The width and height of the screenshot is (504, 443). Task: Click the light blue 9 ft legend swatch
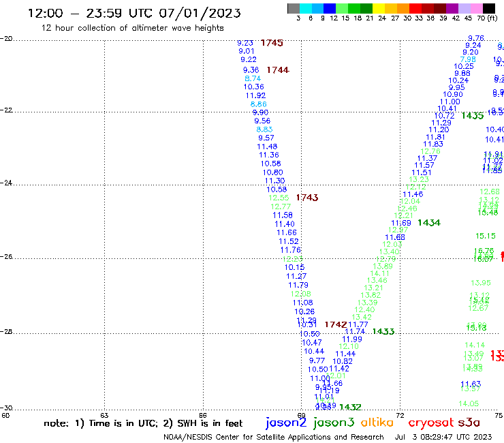[x=318, y=8]
